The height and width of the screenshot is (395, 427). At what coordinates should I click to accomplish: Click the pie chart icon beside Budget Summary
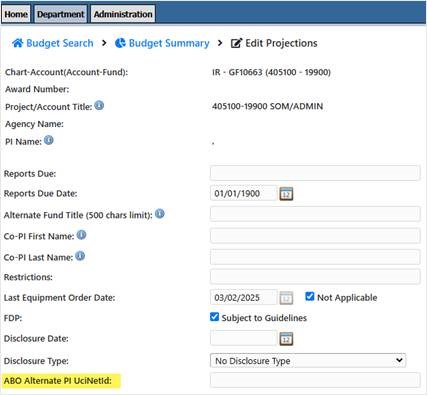[120, 43]
